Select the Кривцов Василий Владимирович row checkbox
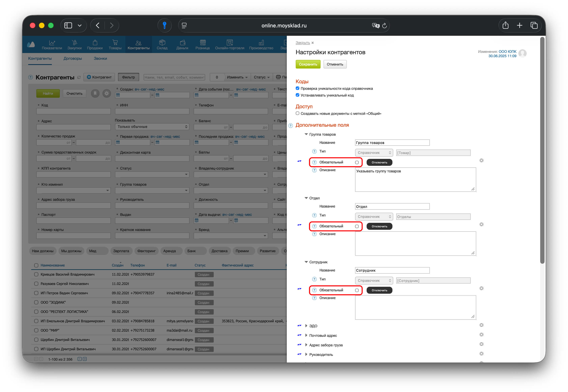 click(36, 274)
